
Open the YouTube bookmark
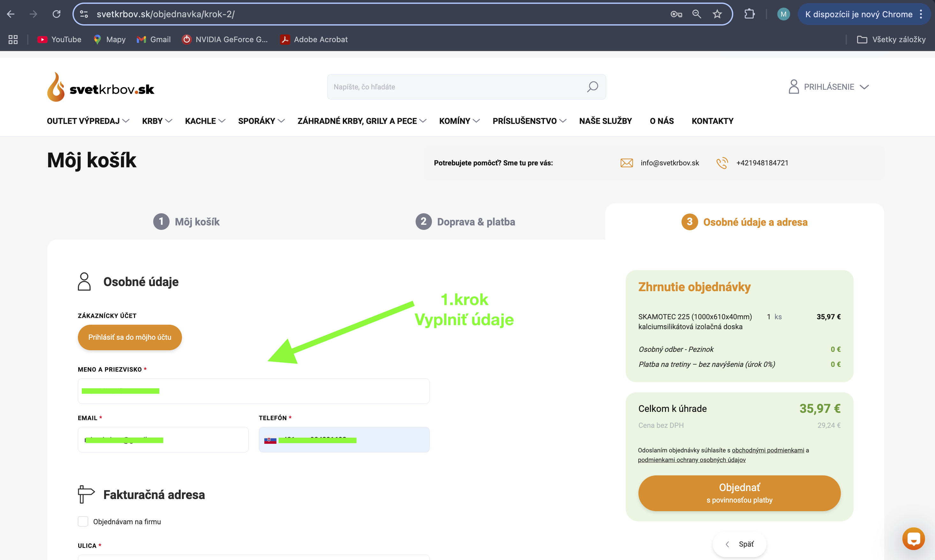pos(59,39)
